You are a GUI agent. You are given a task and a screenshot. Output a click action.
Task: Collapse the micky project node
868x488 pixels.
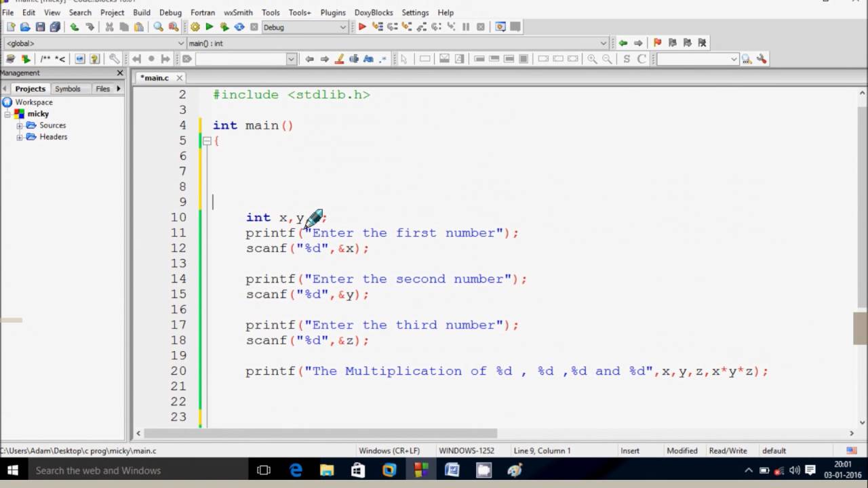8,114
